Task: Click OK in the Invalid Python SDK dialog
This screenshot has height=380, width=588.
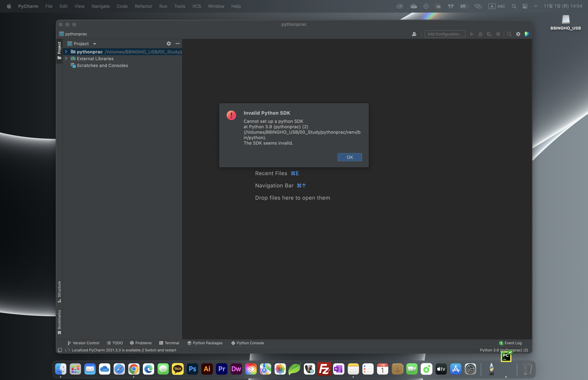Action: (x=350, y=157)
